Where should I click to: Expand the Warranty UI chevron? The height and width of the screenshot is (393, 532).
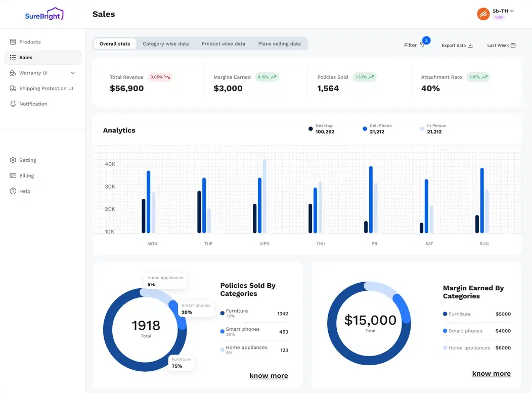coord(73,73)
